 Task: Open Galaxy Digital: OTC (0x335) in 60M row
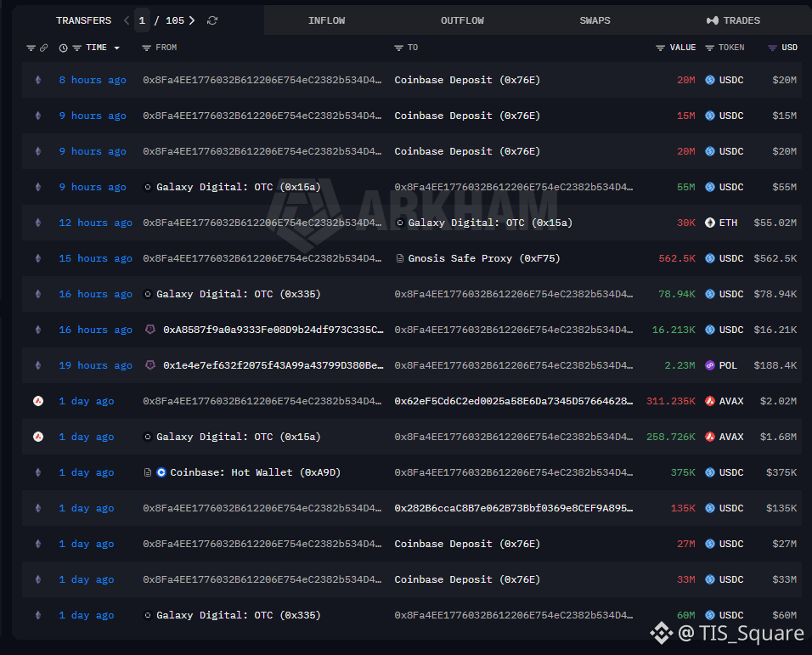[238, 616]
